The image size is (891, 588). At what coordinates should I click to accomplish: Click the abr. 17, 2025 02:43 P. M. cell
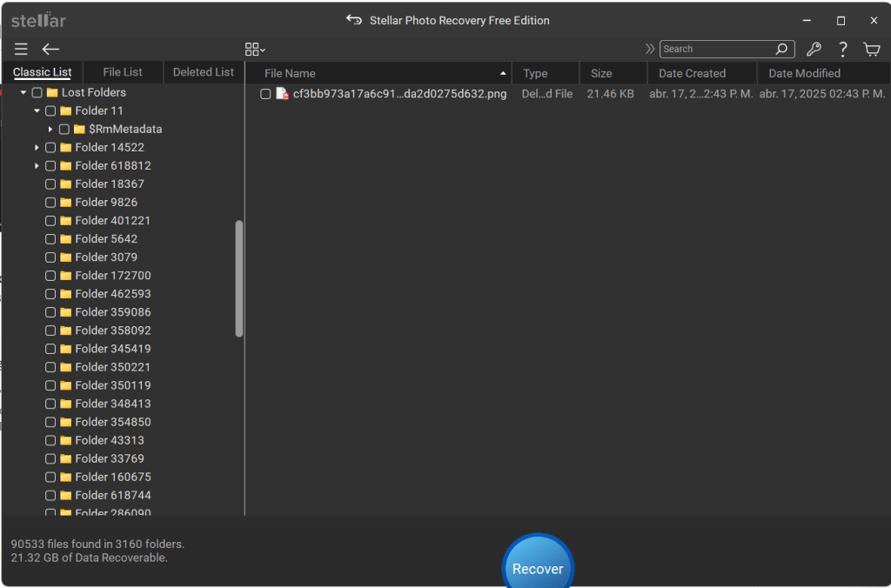pyautogui.click(x=822, y=94)
